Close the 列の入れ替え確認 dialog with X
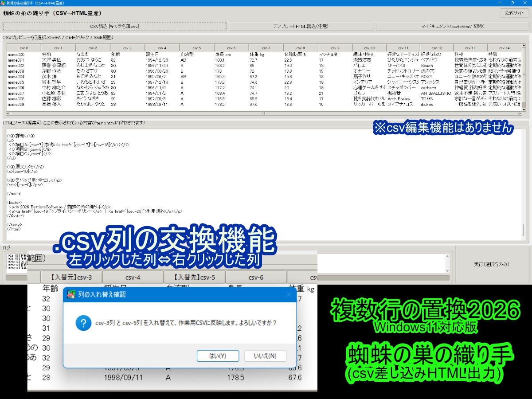This screenshot has width=532, height=399. 289,294
